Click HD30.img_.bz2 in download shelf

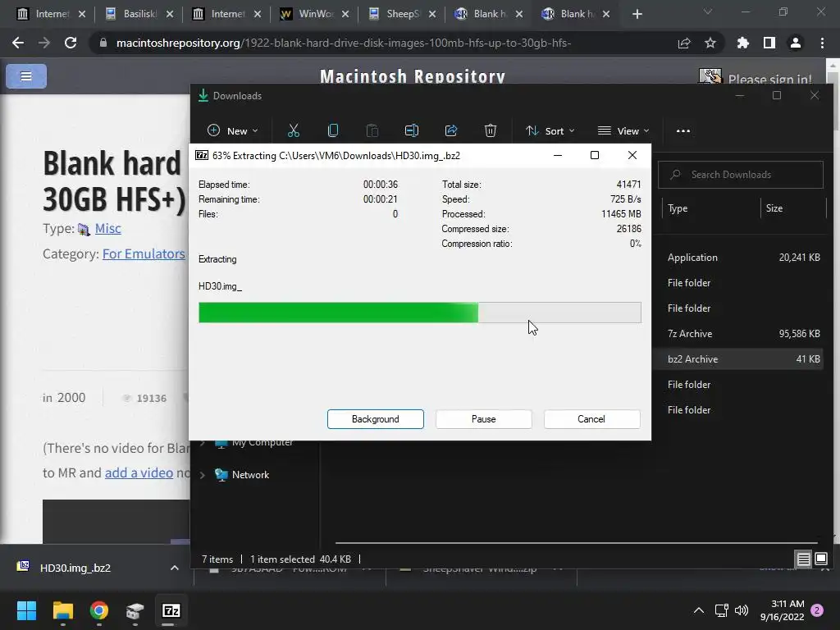tap(75, 568)
